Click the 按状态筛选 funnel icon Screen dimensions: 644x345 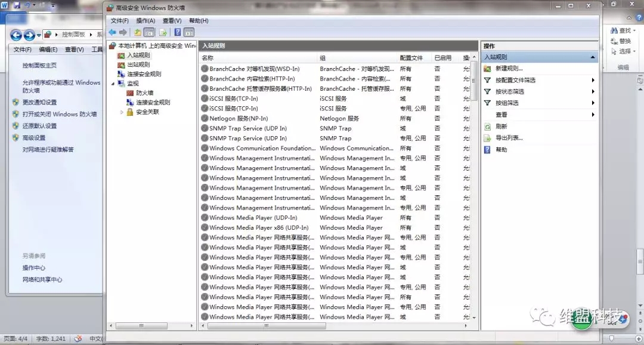coord(488,92)
